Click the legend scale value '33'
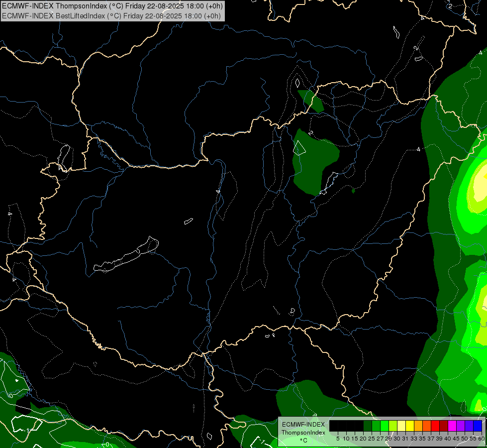The width and height of the screenshot is (487, 448). 414,439
